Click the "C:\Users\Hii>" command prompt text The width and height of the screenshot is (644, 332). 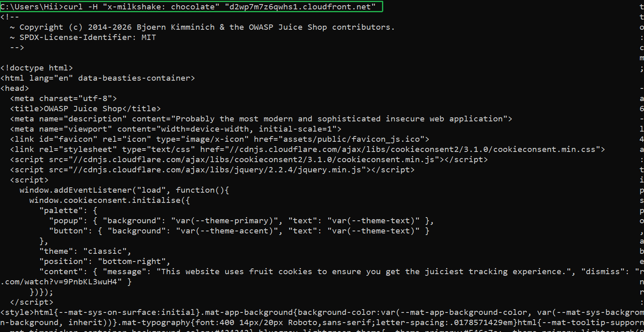click(x=32, y=7)
